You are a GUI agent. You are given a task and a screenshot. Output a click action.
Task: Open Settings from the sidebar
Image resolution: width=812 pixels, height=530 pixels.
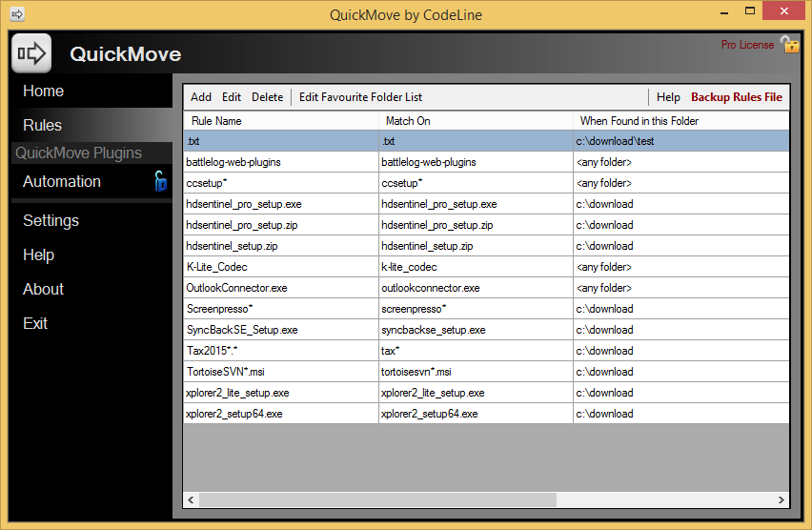coord(51,221)
